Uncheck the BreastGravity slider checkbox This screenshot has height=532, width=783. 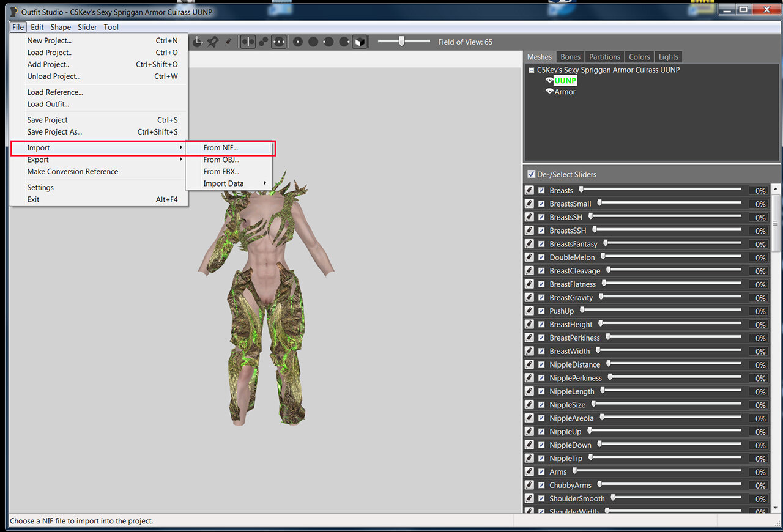click(541, 298)
